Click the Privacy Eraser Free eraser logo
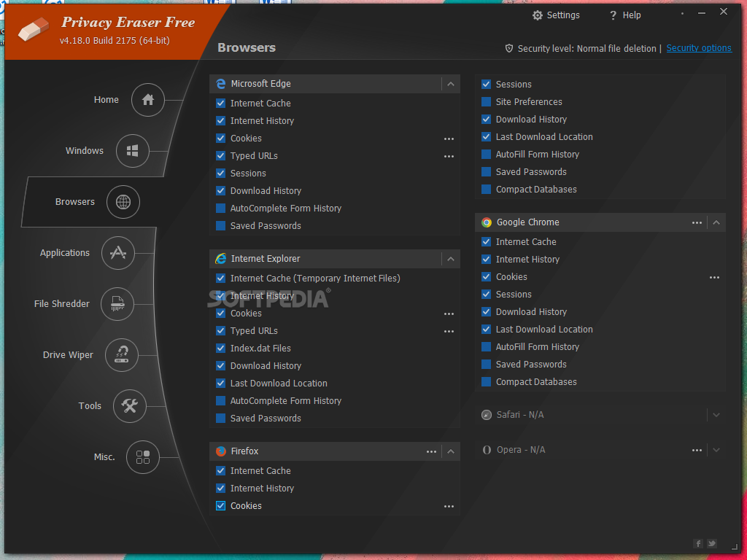 point(34,29)
